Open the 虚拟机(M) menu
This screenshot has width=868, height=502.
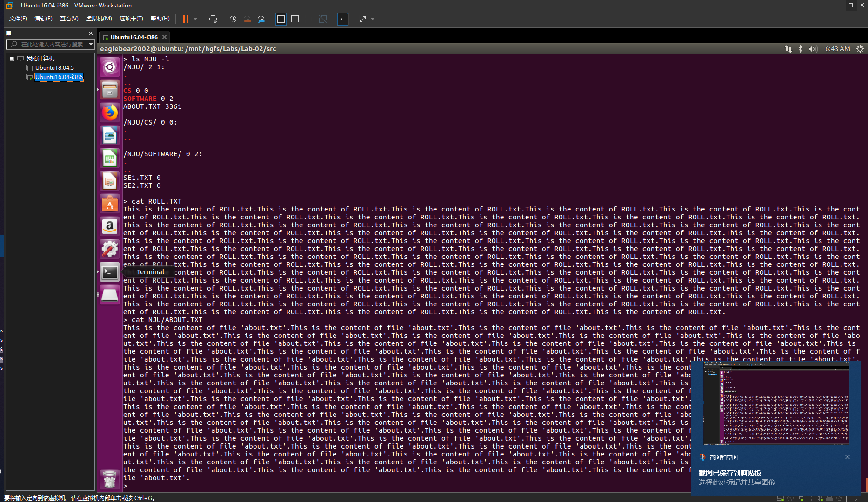pos(99,19)
